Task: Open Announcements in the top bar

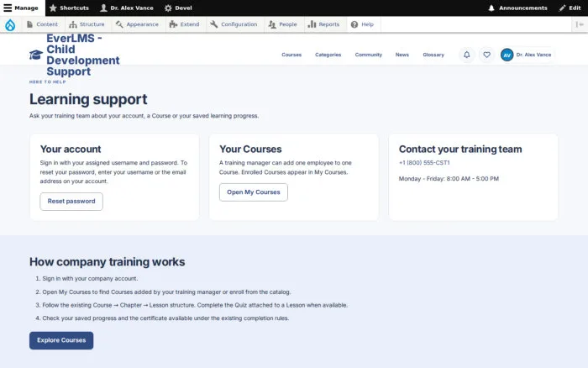Action: point(518,8)
